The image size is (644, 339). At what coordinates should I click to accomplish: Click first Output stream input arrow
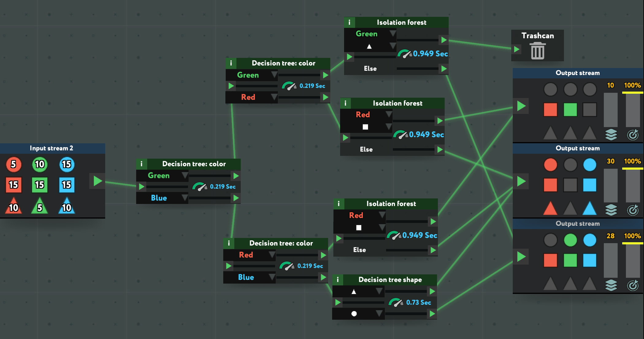tap(521, 106)
